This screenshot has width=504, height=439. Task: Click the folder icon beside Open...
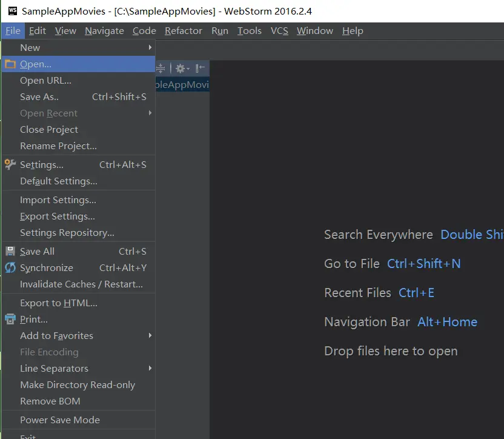pyautogui.click(x=10, y=64)
